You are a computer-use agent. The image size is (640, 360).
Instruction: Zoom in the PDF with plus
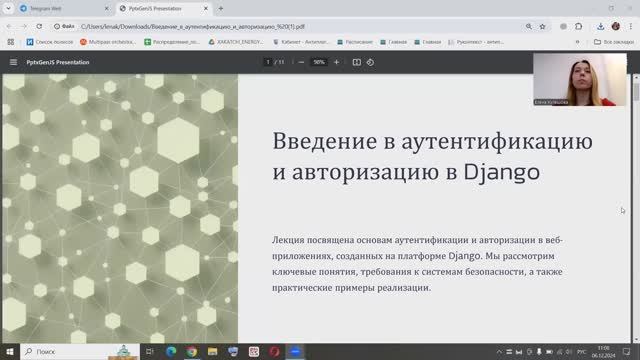(x=336, y=62)
